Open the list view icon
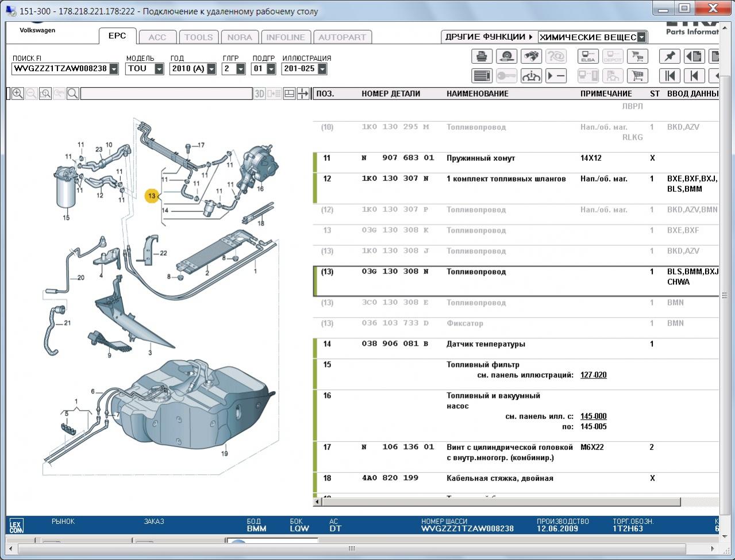 pyautogui.click(x=482, y=76)
